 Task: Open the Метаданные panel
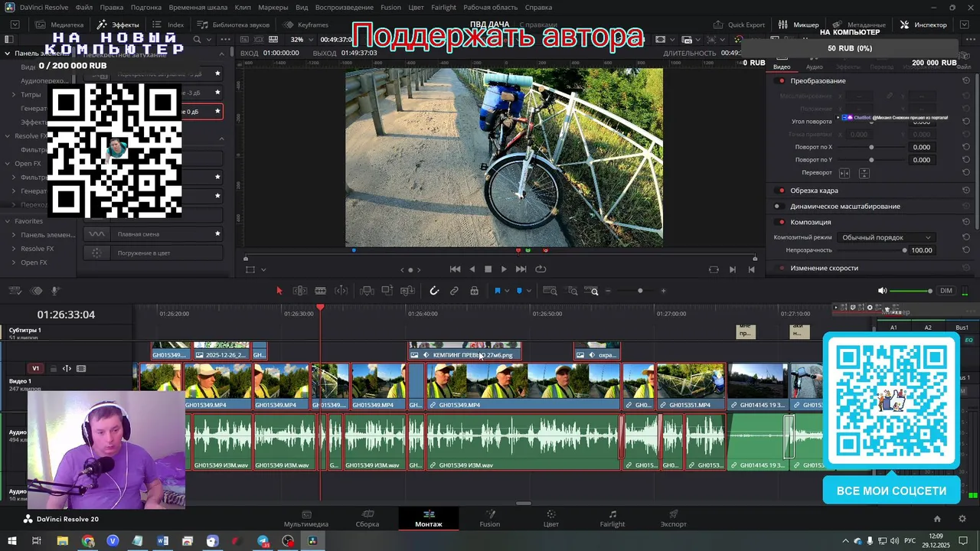click(859, 24)
